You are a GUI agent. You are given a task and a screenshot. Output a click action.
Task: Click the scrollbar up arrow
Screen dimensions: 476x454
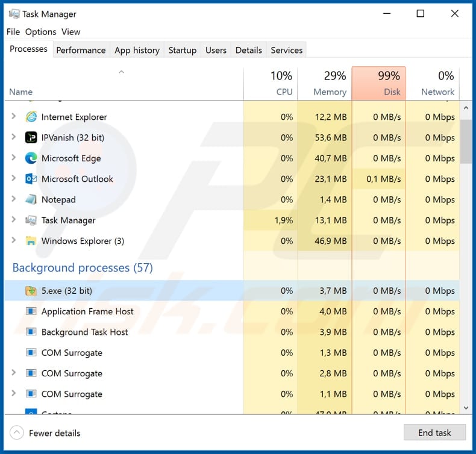[466, 108]
